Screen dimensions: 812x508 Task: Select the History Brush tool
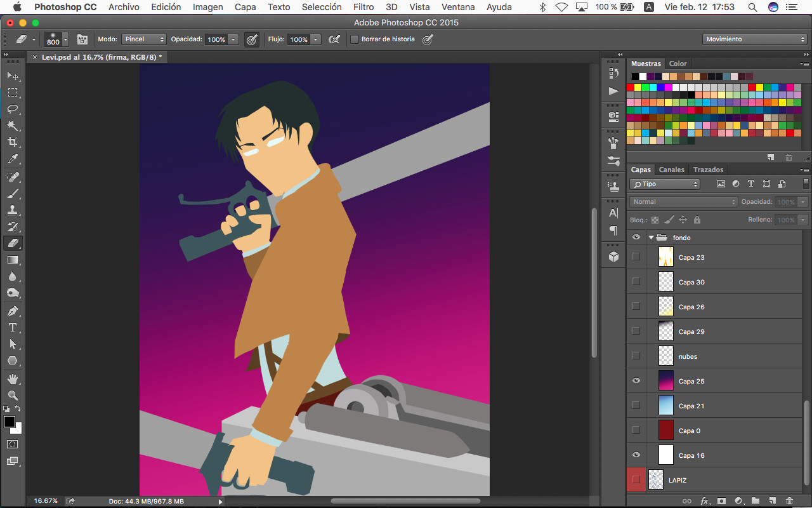pos(13,227)
